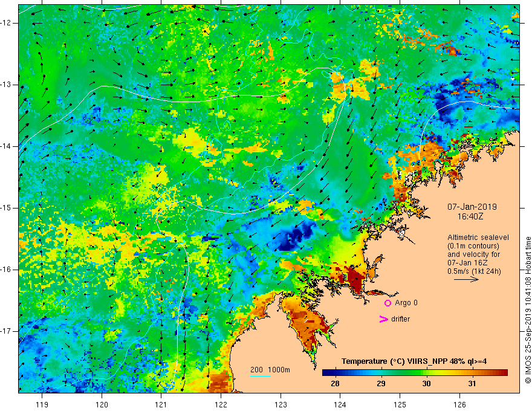Click the Temperature (°C) VIIRS_NPP title
The image size is (532, 411).
pos(414,361)
